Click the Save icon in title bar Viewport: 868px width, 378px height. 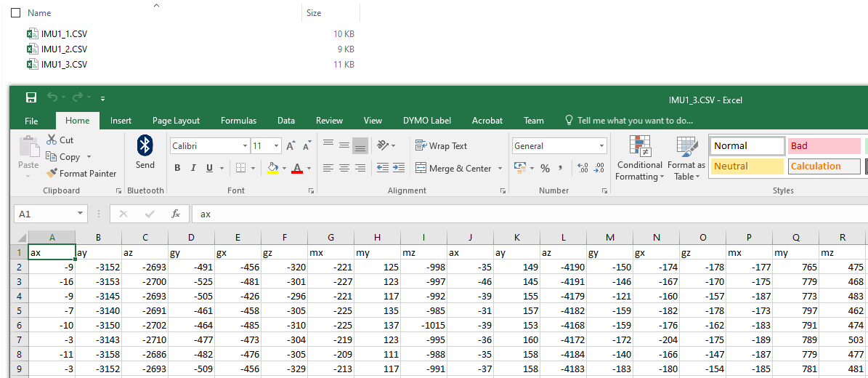coord(31,98)
